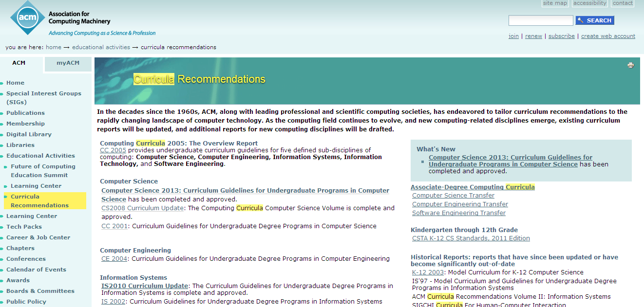644x307 pixels.
Task: Click the Curricula Recommendations banner heading
Action: point(199,79)
